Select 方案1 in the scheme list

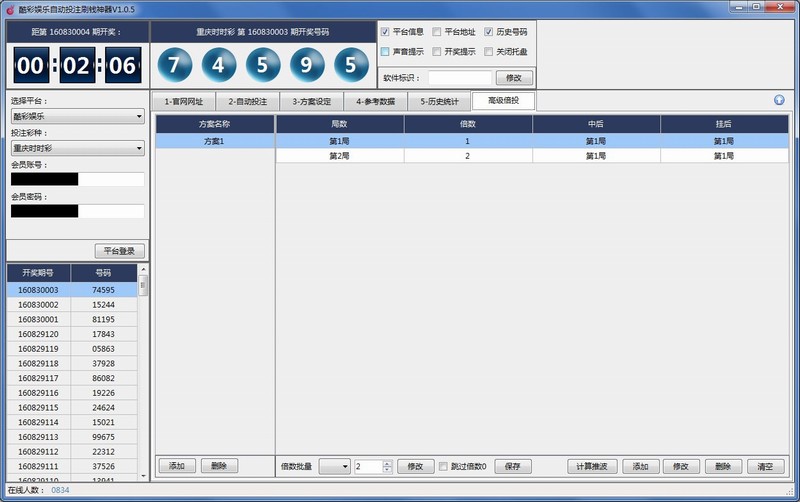point(214,141)
